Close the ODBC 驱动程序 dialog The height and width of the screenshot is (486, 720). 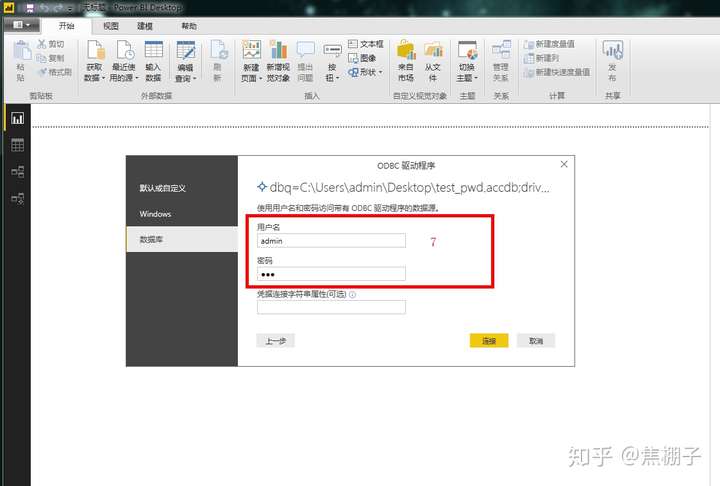point(564,164)
